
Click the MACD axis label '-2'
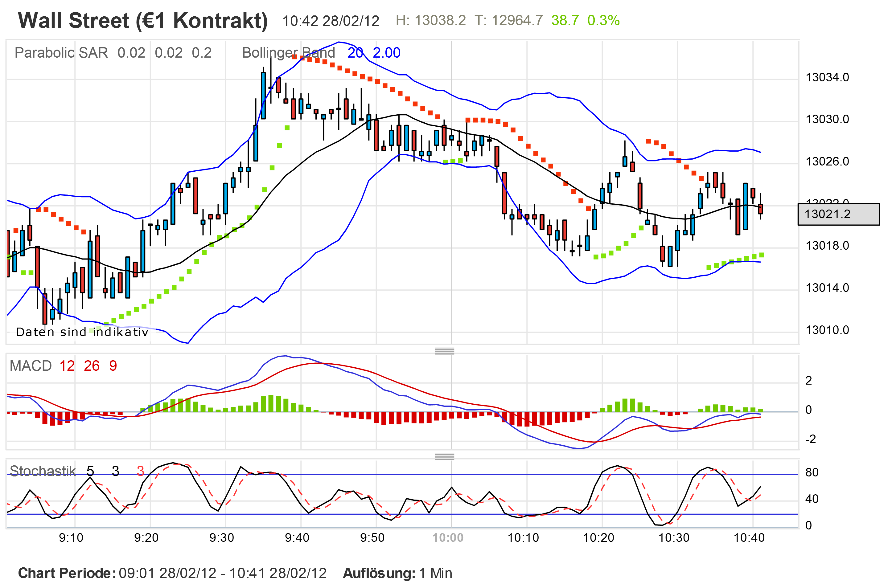click(811, 439)
